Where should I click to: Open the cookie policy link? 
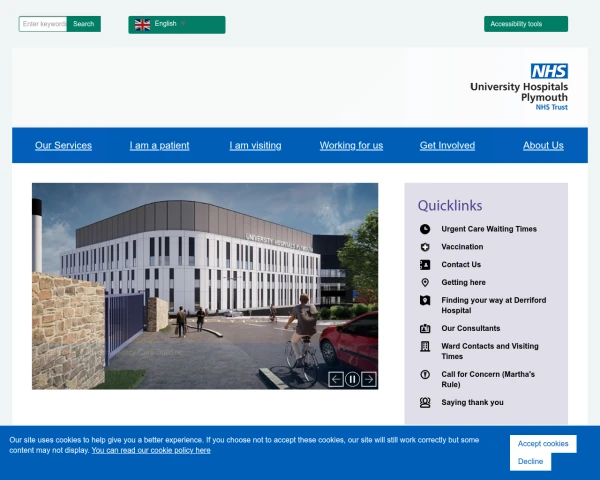(151, 451)
